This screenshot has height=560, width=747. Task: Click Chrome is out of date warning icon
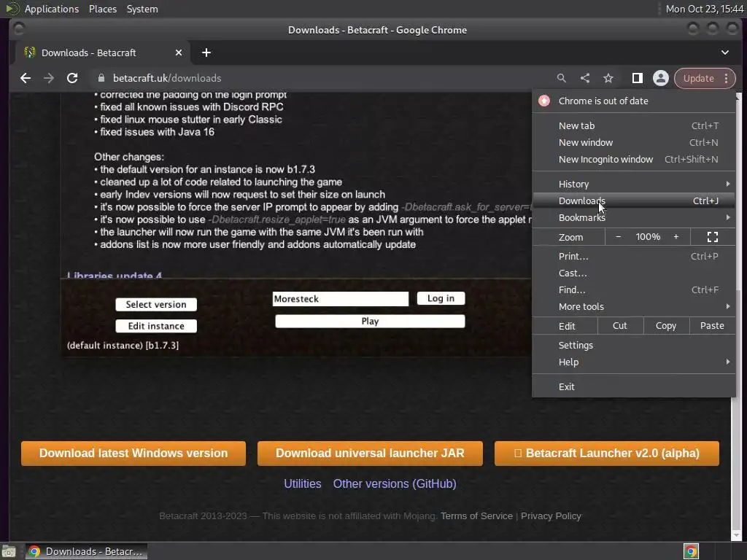point(544,101)
